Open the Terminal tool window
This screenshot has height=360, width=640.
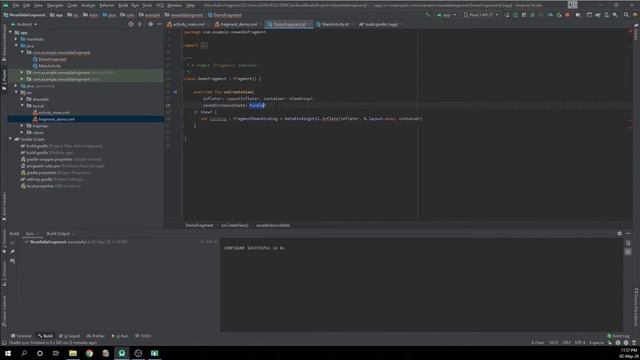(21, 336)
